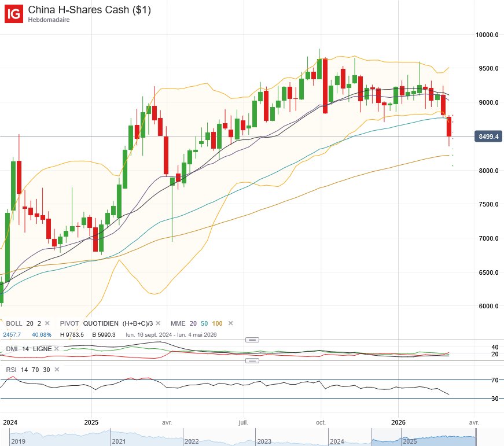Grab the divider handle above RSI panel
Screen dimensions: 504x446
252,360
